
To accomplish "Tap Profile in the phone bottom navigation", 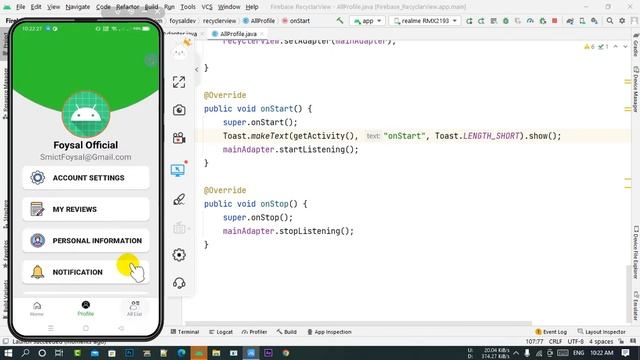I will (x=86, y=309).
